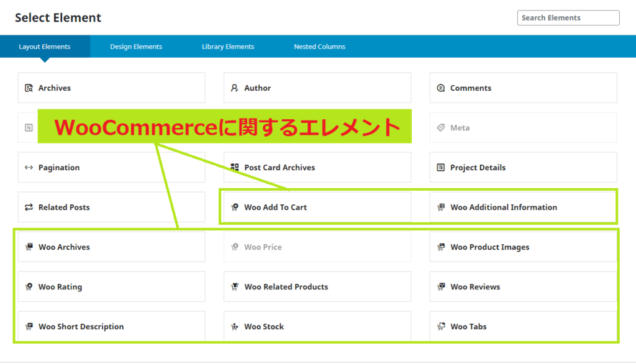Click the Woo Related Products cart icon
The width and height of the screenshot is (636, 364).
click(234, 287)
